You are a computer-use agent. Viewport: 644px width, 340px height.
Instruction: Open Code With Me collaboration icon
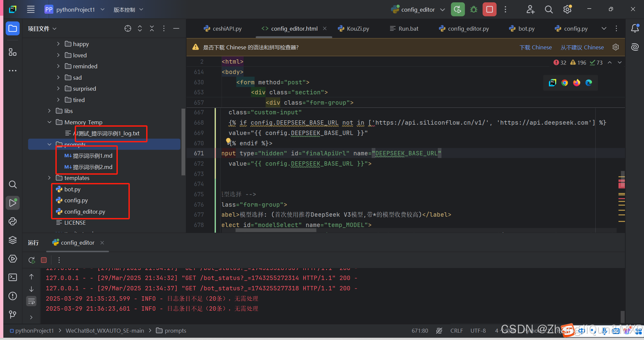tap(531, 9)
